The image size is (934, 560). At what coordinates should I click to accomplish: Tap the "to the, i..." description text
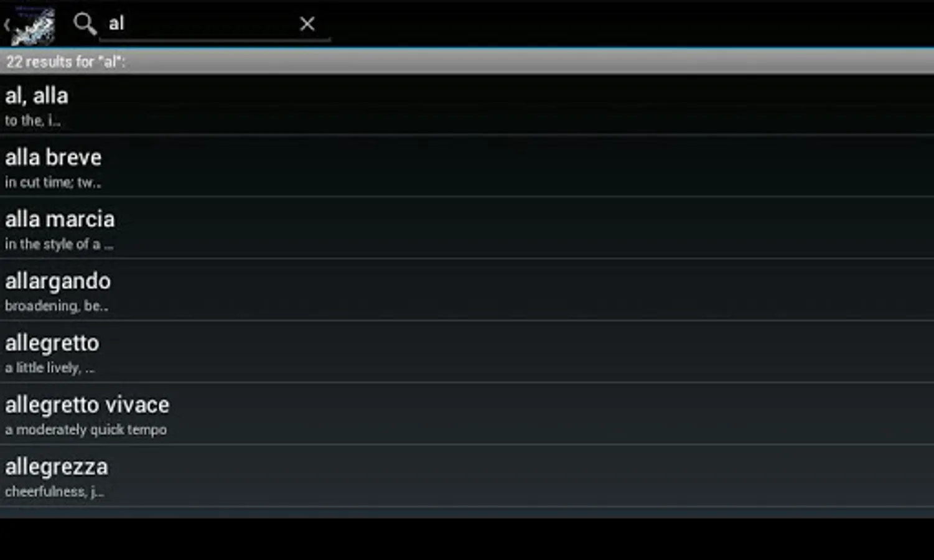tap(33, 121)
